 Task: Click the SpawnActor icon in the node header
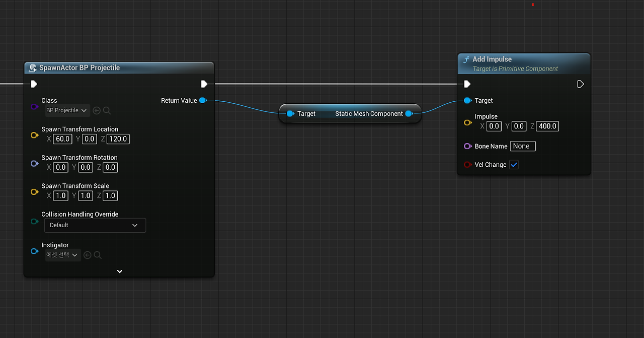[x=33, y=67]
